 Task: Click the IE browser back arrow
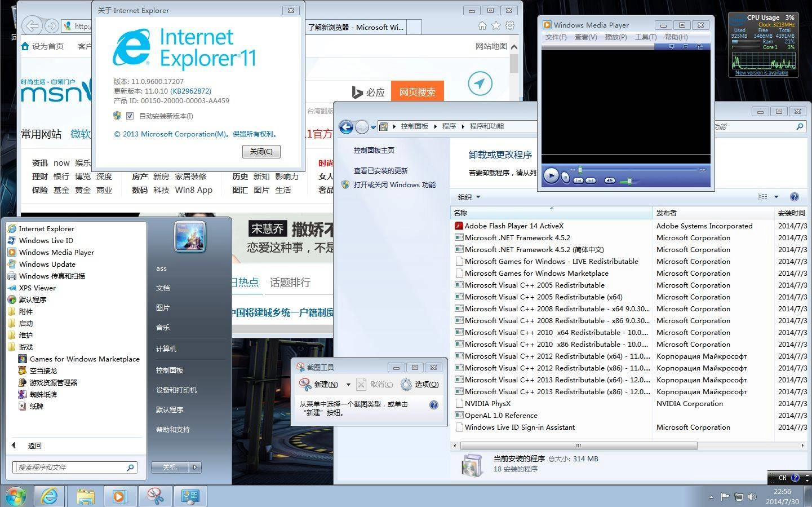33,26
